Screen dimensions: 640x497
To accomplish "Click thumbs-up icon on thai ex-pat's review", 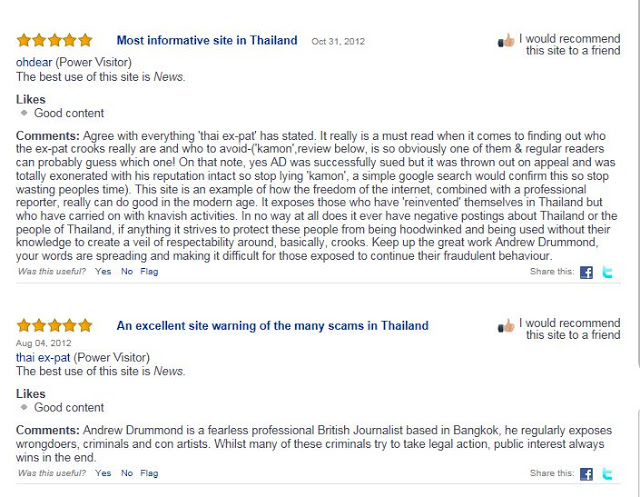I will 506,326.
